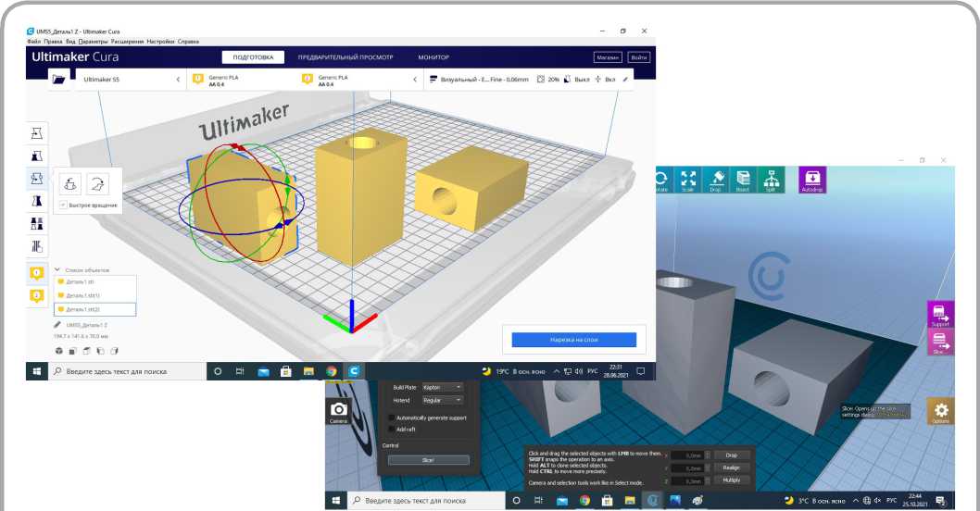
Task: Select extruder 2 button in Cura sidebar
Action: coord(37,295)
